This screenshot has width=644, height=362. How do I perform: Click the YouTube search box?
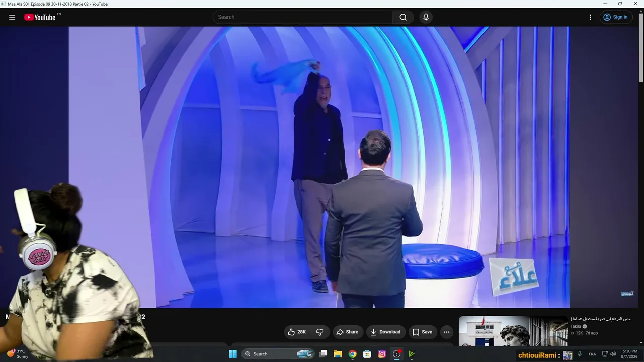click(302, 17)
